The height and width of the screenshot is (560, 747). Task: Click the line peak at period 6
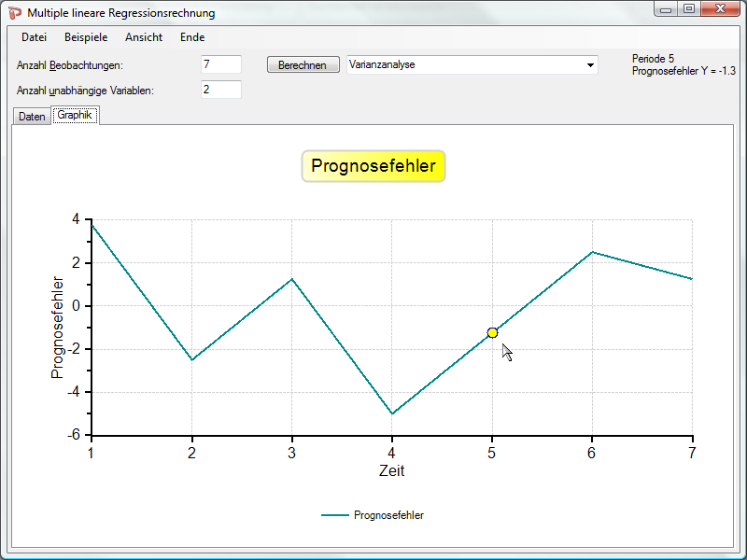coord(592,252)
